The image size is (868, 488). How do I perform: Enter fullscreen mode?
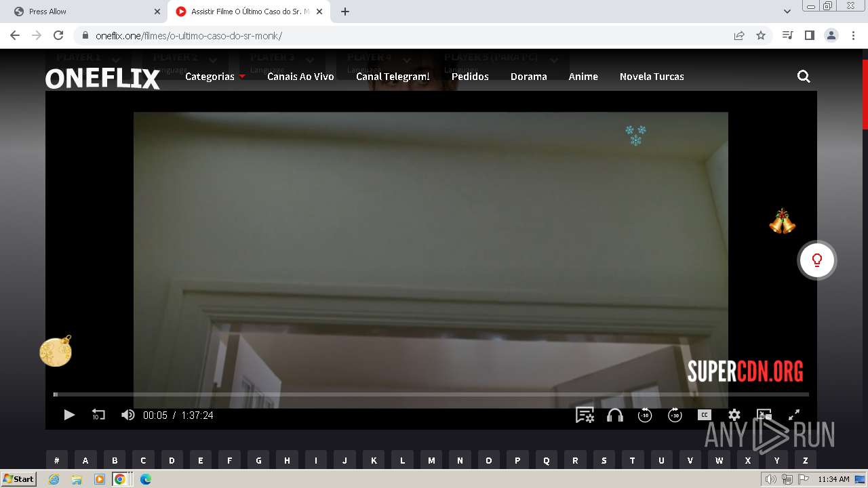tap(794, 415)
